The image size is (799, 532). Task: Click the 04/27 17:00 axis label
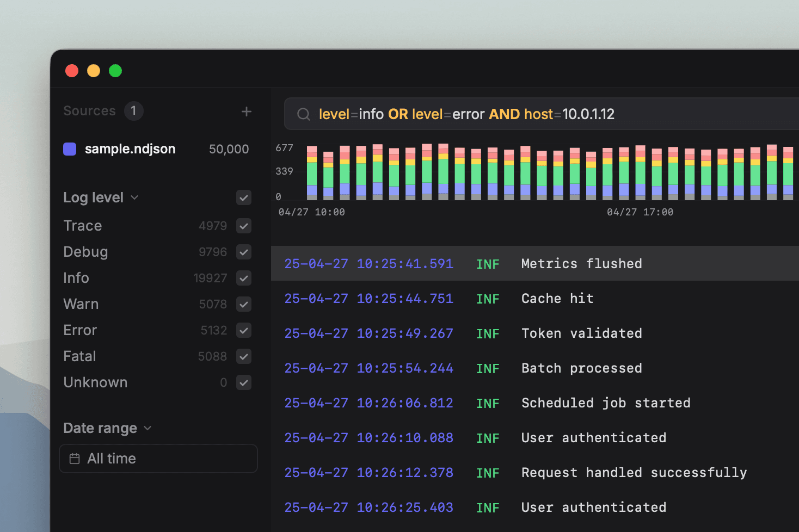point(640,212)
